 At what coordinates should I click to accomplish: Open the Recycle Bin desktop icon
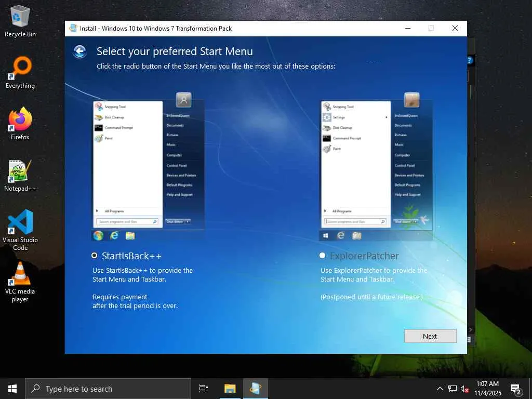[20, 21]
